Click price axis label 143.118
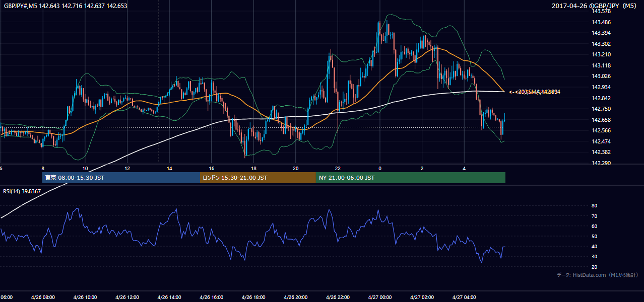The width and height of the screenshot is (644, 302). click(601, 65)
